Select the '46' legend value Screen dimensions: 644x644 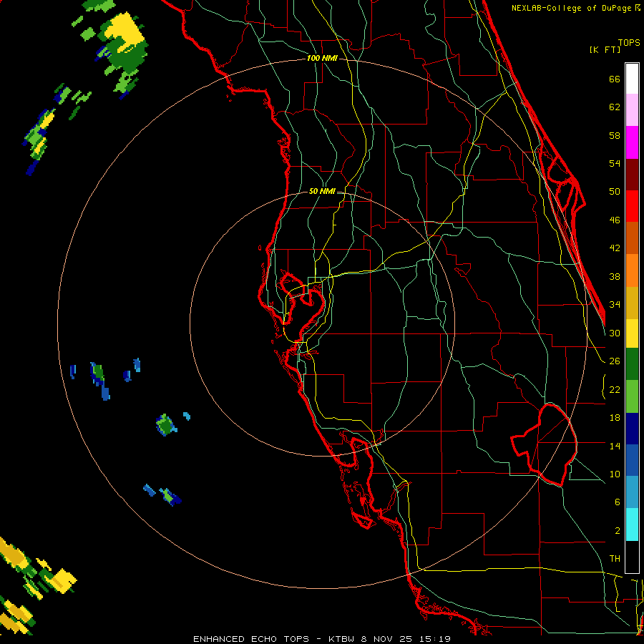point(615,220)
